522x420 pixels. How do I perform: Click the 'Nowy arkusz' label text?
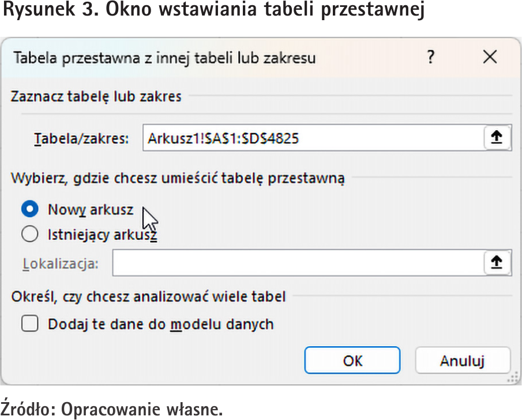point(91,210)
